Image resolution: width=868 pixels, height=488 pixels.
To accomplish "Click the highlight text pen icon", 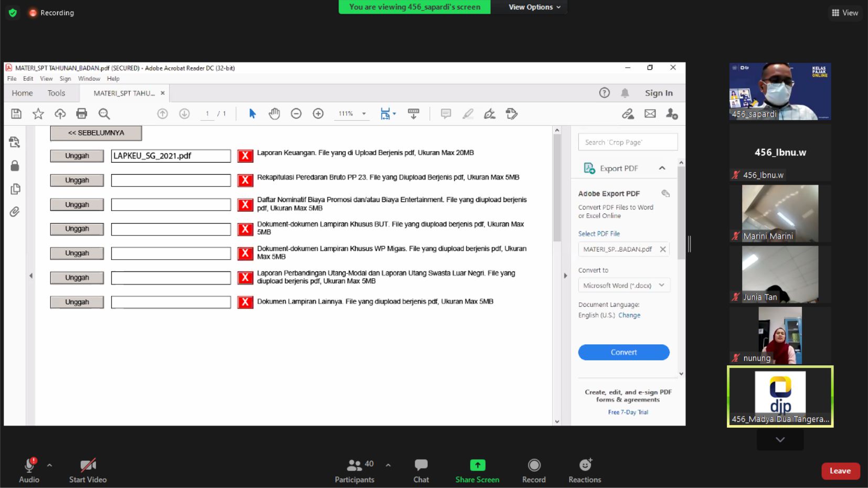I will coord(468,114).
